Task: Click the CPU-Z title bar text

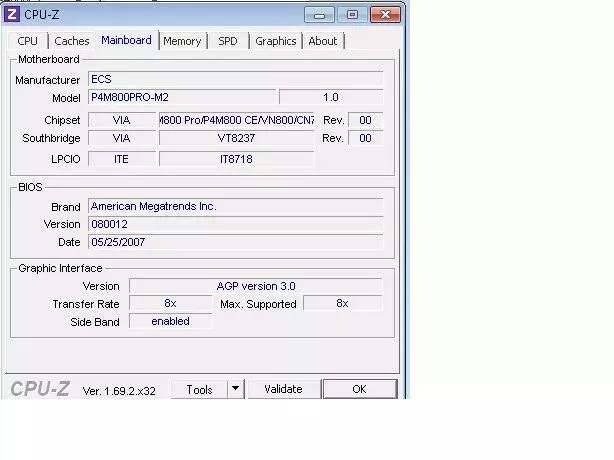Action: (x=42, y=15)
